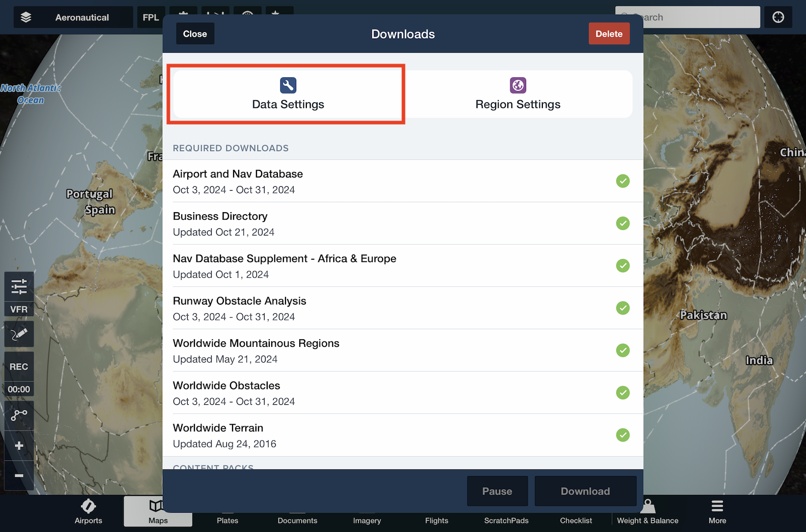Close the Downloads dialog
Image resolution: width=806 pixels, height=532 pixels.
click(x=195, y=34)
